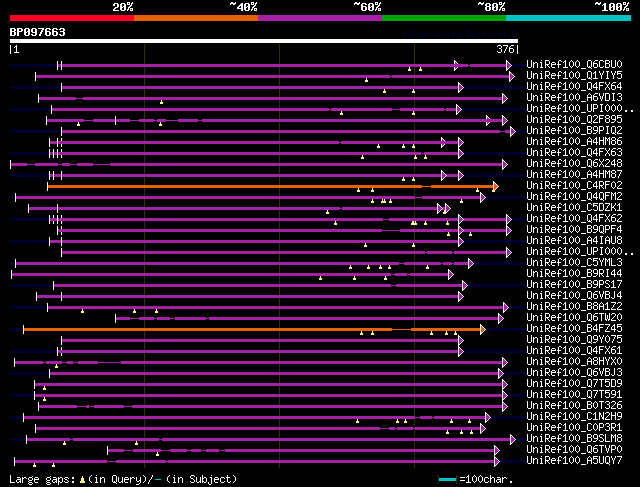
Task: Click the query end position 376
Action: pyautogui.click(x=505, y=49)
